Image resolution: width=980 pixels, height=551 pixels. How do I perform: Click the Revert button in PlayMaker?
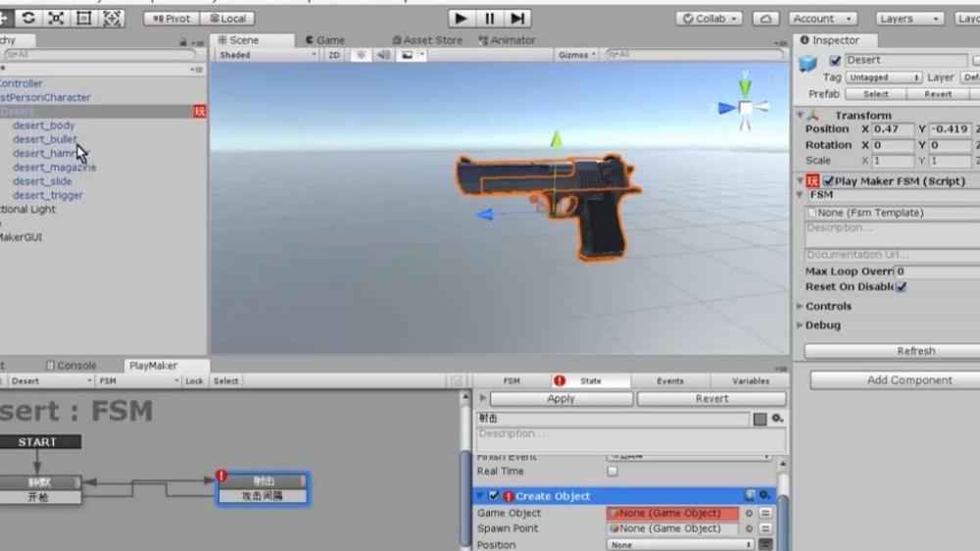(711, 398)
